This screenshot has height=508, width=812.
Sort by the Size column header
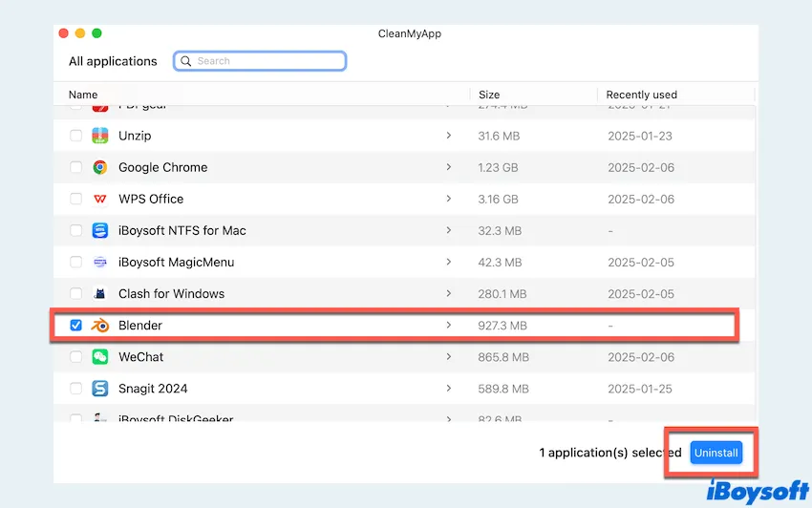[489, 95]
